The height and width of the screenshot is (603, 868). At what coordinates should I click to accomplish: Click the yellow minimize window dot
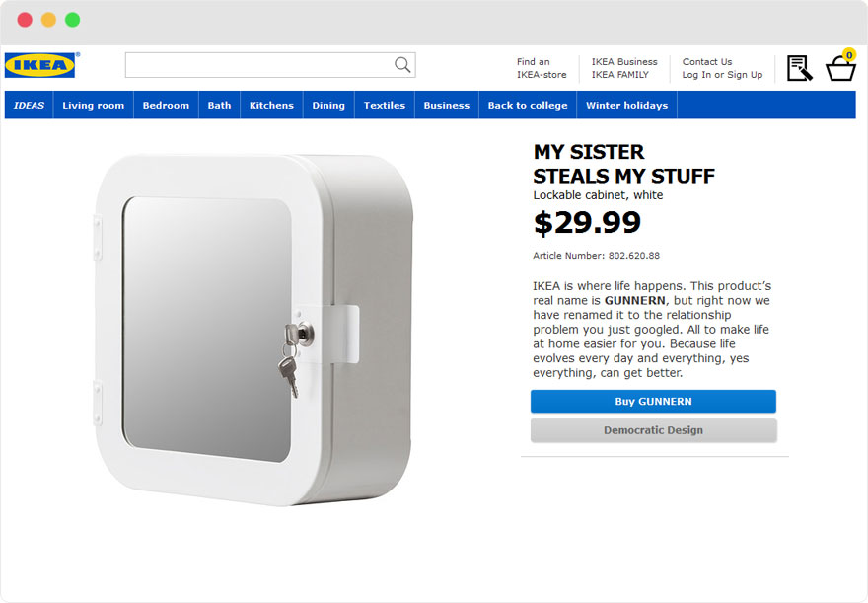[x=48, y=20]
